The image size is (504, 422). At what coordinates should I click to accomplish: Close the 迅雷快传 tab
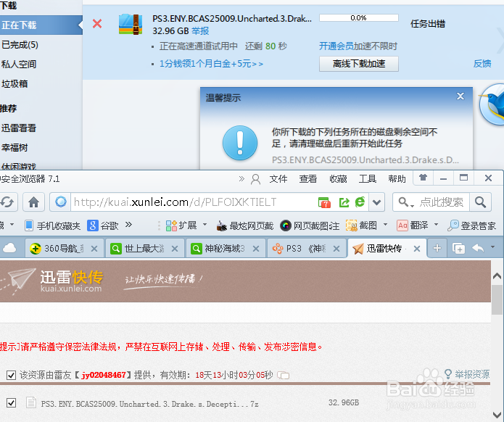(417, 249)
